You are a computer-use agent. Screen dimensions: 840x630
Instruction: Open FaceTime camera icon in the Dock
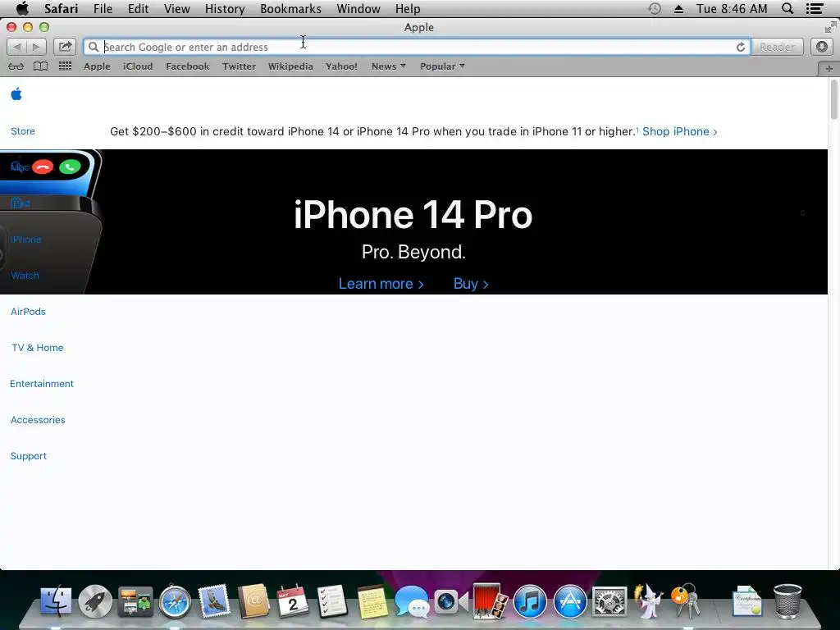point(451,601)
